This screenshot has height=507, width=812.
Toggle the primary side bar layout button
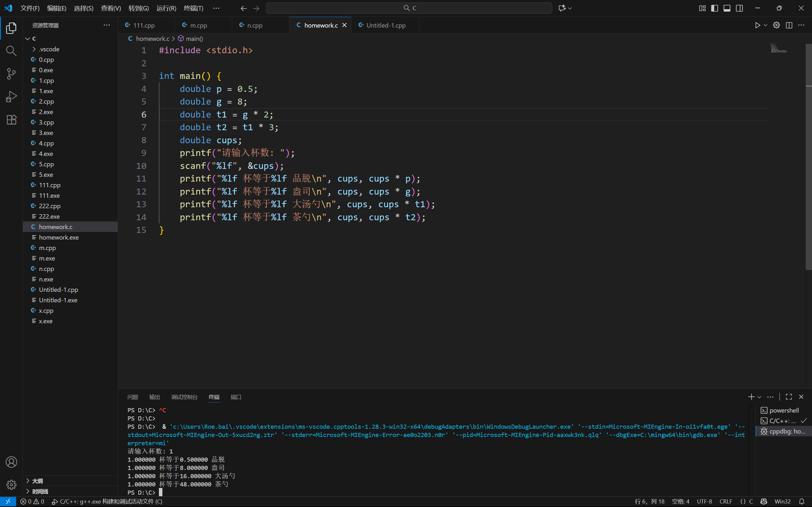click(715, 8)
